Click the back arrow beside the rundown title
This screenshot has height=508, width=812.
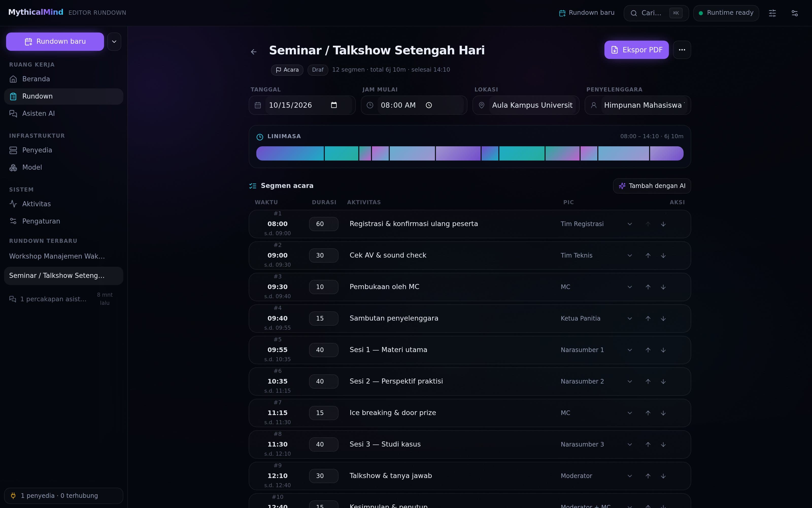(254, 52)
